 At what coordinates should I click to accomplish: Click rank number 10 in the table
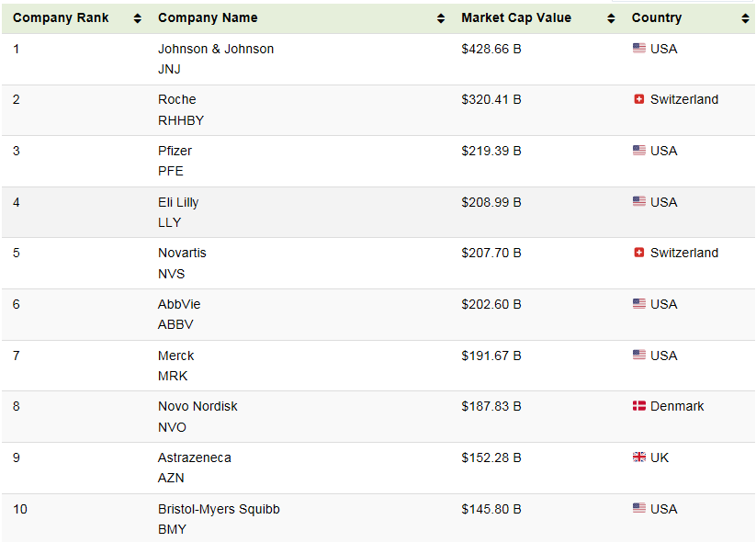(20, 509)
